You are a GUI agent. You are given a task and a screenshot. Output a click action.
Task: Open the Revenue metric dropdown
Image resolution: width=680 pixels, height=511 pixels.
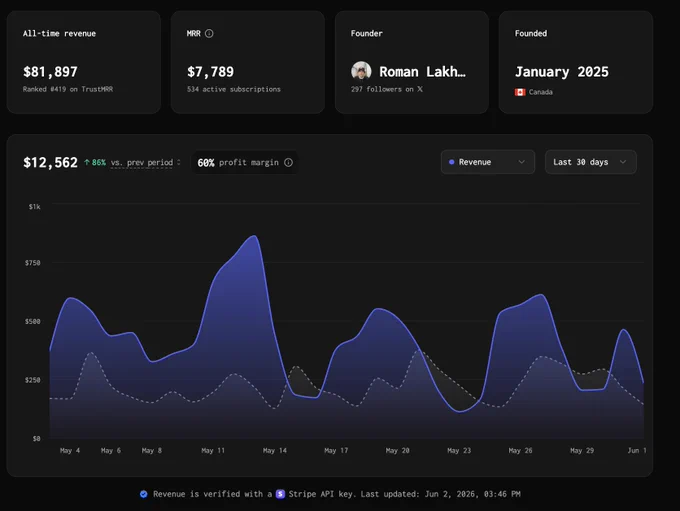click(x=487, y=162)
